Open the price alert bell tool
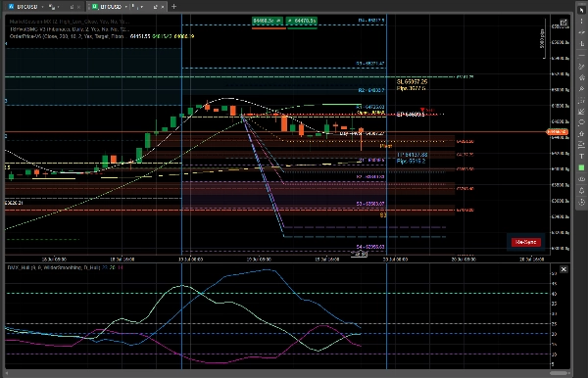This screenshot has width=588, height=378. [581, 190]
